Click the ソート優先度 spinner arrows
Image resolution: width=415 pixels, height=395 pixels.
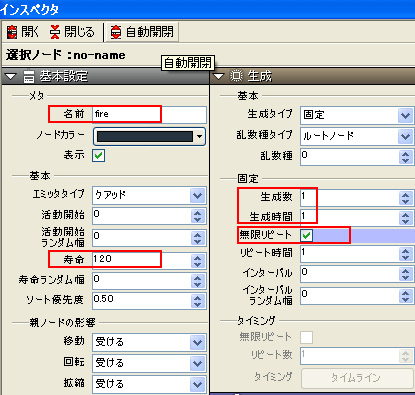(198, 301)
